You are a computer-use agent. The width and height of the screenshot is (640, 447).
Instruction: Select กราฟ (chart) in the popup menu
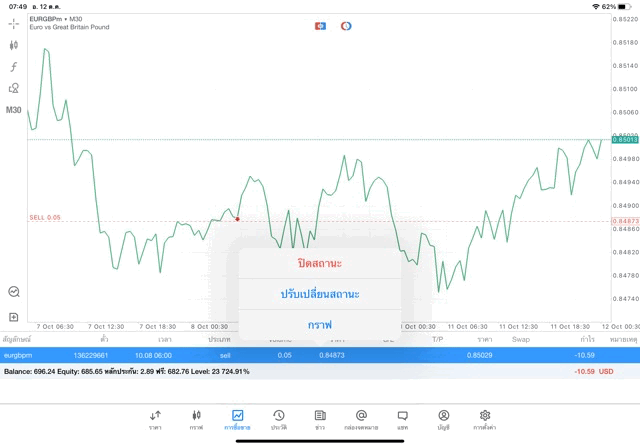tap(320, 325)
